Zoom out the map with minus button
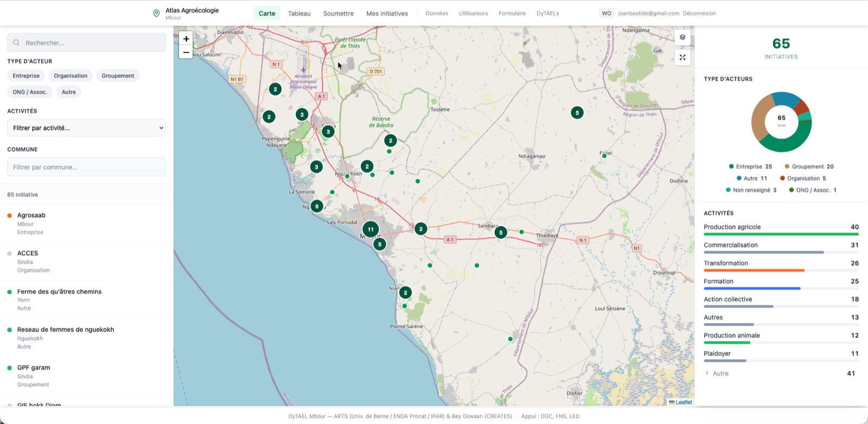Image resolution: width=868 pixels, height=424 pixels. point(186,53)
